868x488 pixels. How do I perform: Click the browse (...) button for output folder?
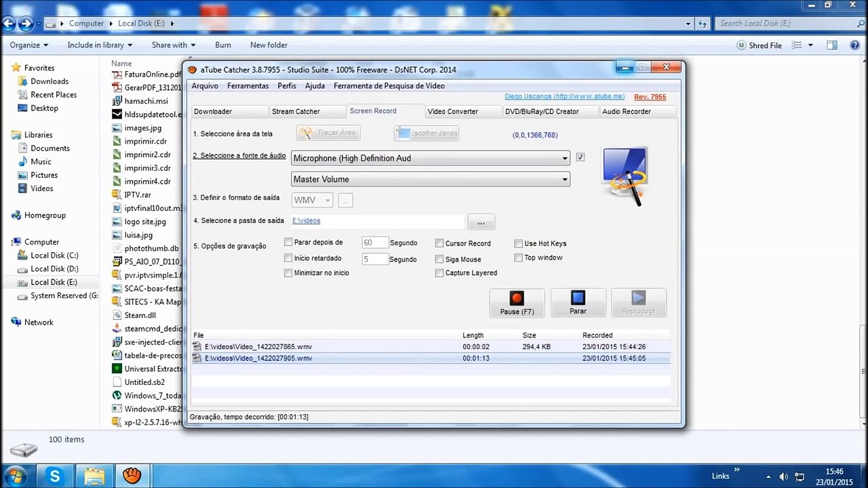(x=481, y=222)
